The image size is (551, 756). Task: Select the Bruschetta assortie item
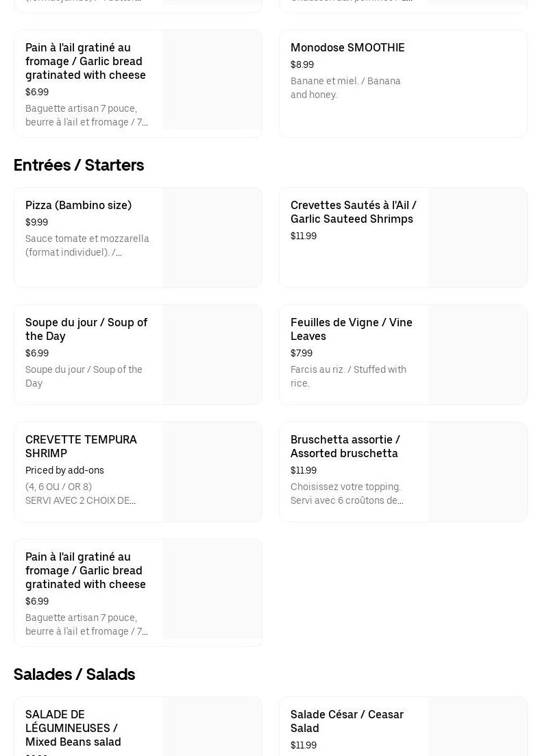tap(345, 446)
